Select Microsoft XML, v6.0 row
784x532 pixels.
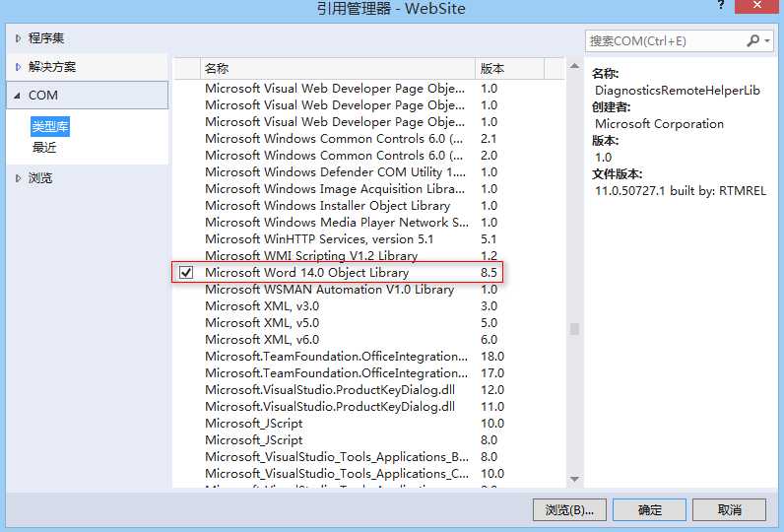(x=369, y=340)
